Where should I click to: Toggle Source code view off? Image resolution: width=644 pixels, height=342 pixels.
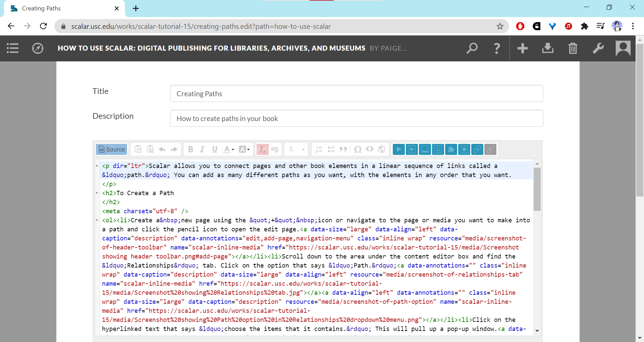click(x=112, y=149)
